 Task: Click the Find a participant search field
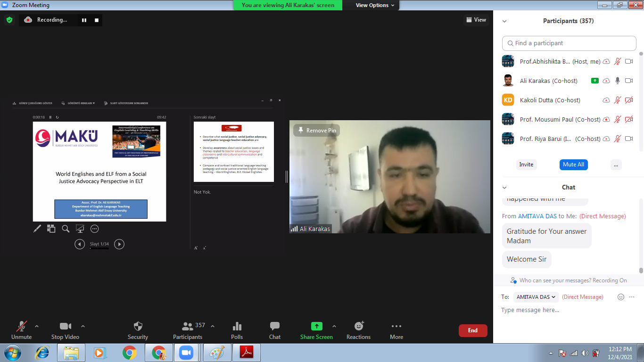[569, 43]
